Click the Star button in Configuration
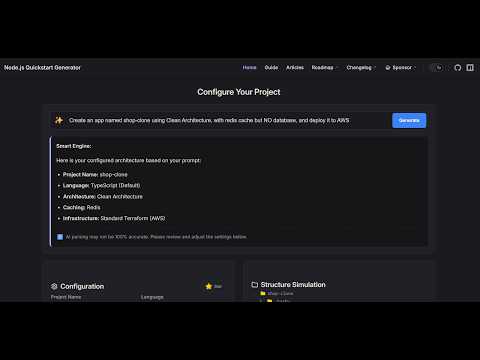Screen dimensions: 480x360 point(214,286)
